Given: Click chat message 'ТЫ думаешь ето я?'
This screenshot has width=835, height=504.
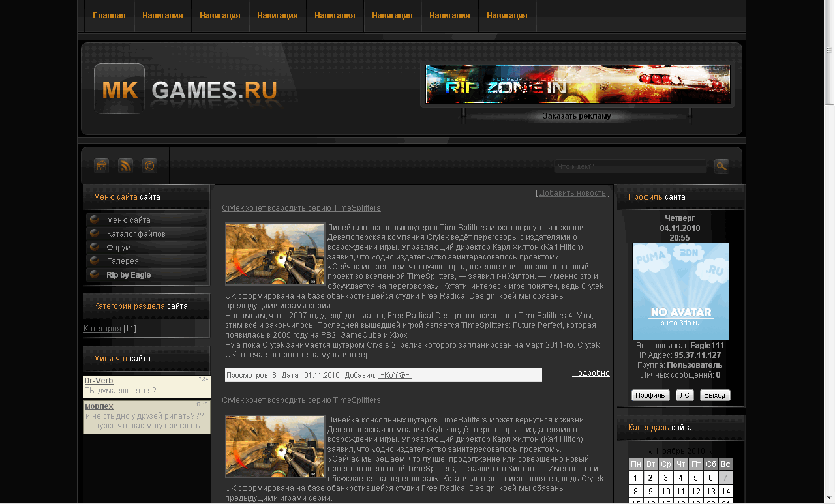Looking at the screenshot, I should pos(121,391).
